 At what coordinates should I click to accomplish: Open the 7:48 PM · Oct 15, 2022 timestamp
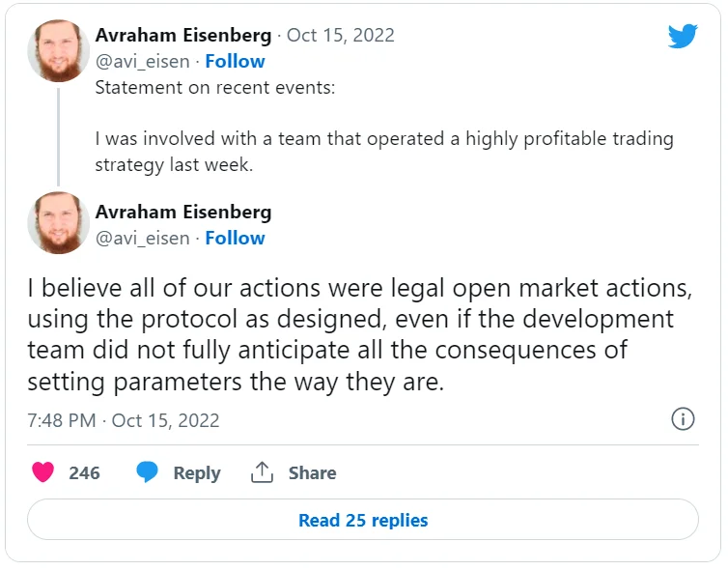[x=123, y=420]
